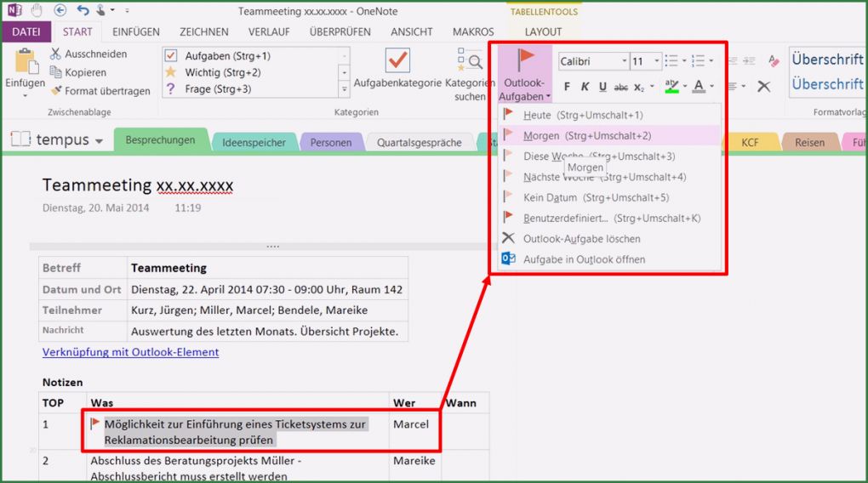Viewport: 868px width, 483px height.
Task: Open the LAYOUT table tools tab
Action: pos(543,32)
